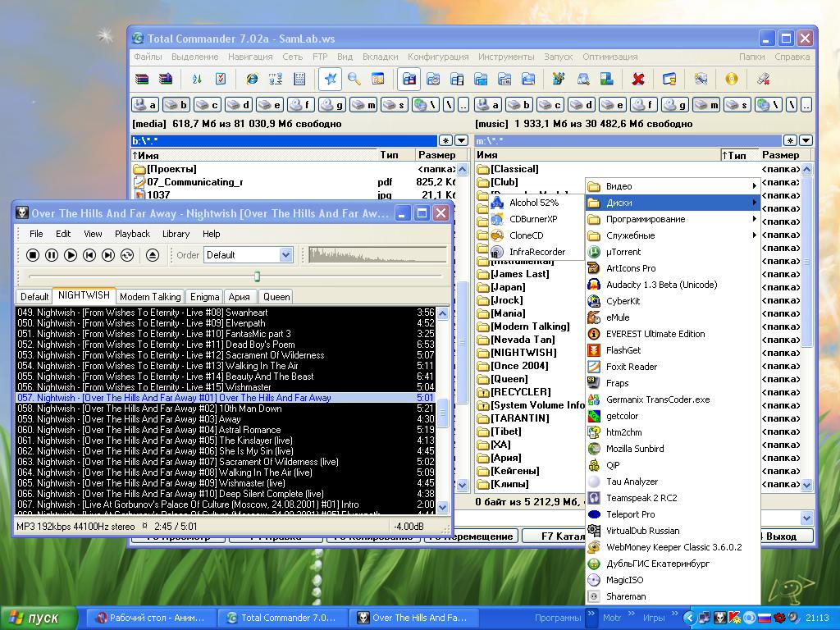
Task: Open Audacity 1.3 Beta menu entry
Action: pyautogui.click(x=673, y=285)
